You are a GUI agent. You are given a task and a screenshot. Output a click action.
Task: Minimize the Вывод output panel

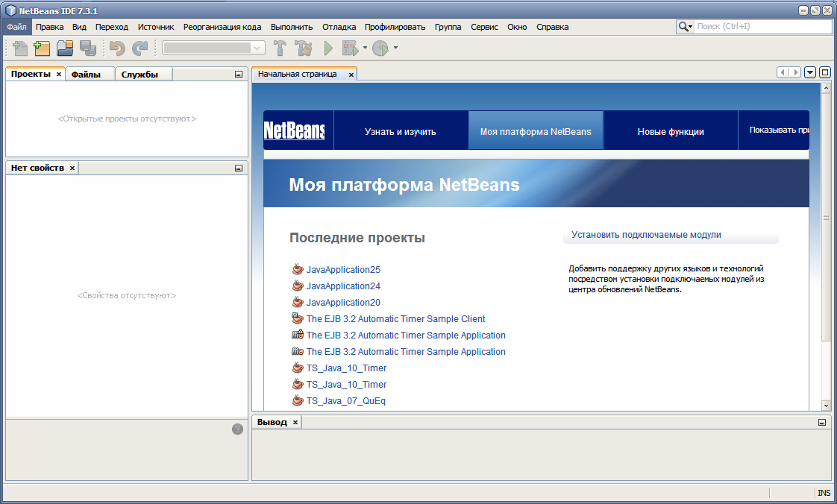[821, 422]
